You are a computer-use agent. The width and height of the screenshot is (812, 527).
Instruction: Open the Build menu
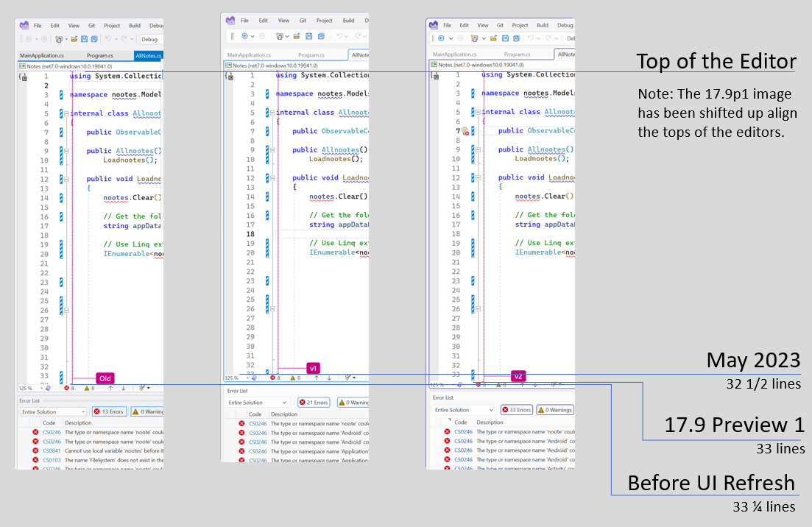coord(135,26)
